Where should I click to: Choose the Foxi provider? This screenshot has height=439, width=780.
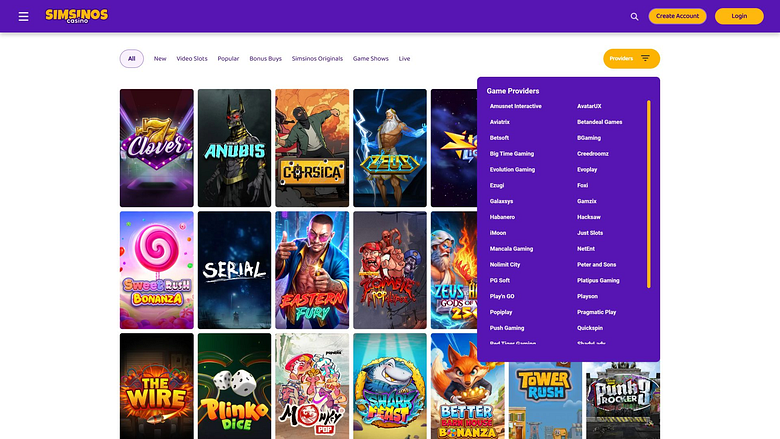tap(583, 185)
